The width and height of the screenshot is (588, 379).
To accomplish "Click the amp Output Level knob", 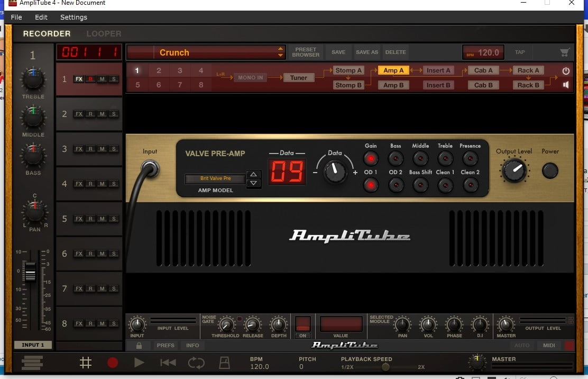I will point(514,170).
